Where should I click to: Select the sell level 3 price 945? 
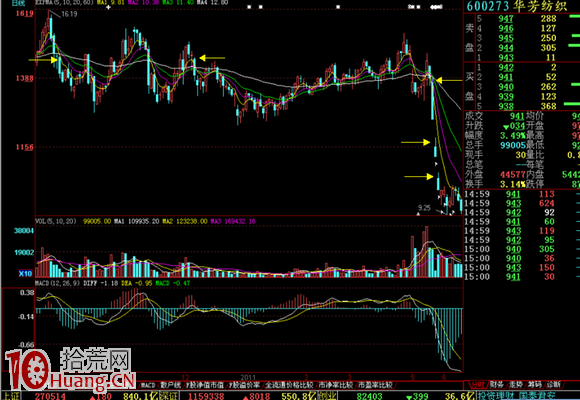pyautogui.click(x=506, y=38)
